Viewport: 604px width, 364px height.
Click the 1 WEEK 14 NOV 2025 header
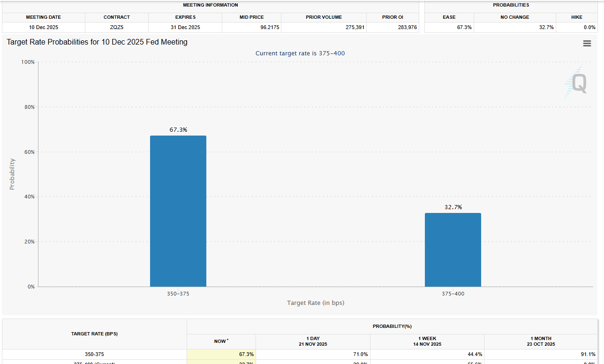click(427, 341)
